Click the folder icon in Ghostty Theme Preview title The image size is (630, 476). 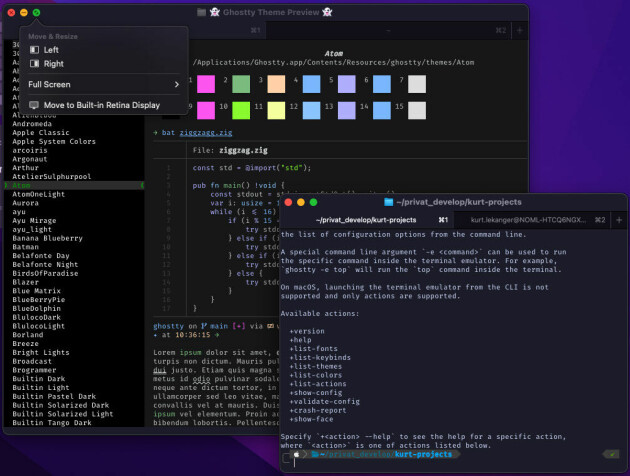click(202, 12)
